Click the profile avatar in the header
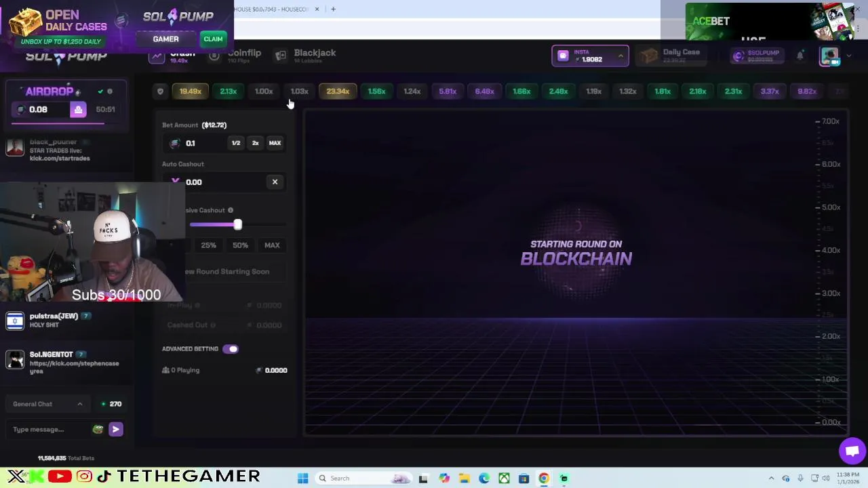This screenshot has width=868, height=488. coord(830,56)
